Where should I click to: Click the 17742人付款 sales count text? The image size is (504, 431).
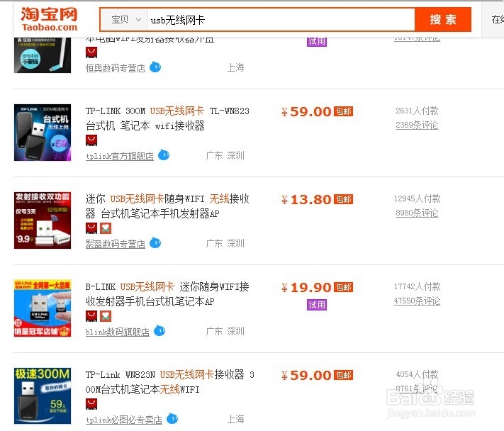coord(417,286)
